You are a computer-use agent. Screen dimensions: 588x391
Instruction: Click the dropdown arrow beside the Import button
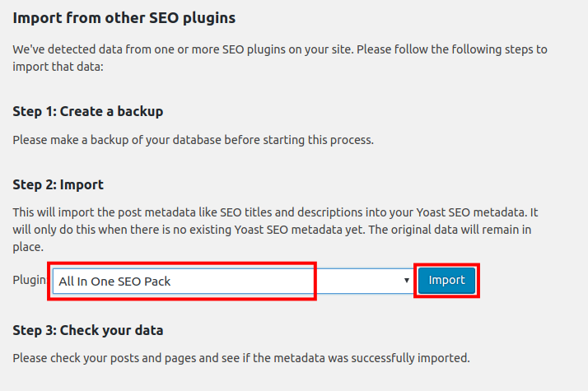click(407, 281)
